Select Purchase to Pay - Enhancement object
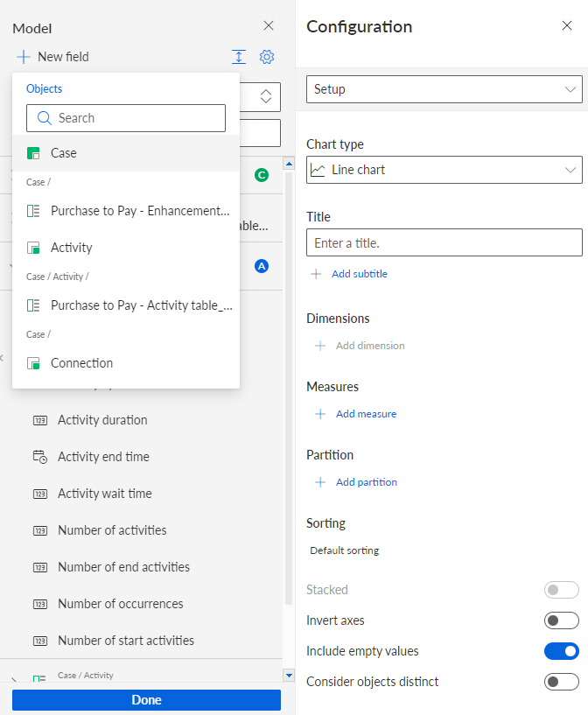Viewport: 588px width, 715px height. pyautogui.click(x=126, y=211)
